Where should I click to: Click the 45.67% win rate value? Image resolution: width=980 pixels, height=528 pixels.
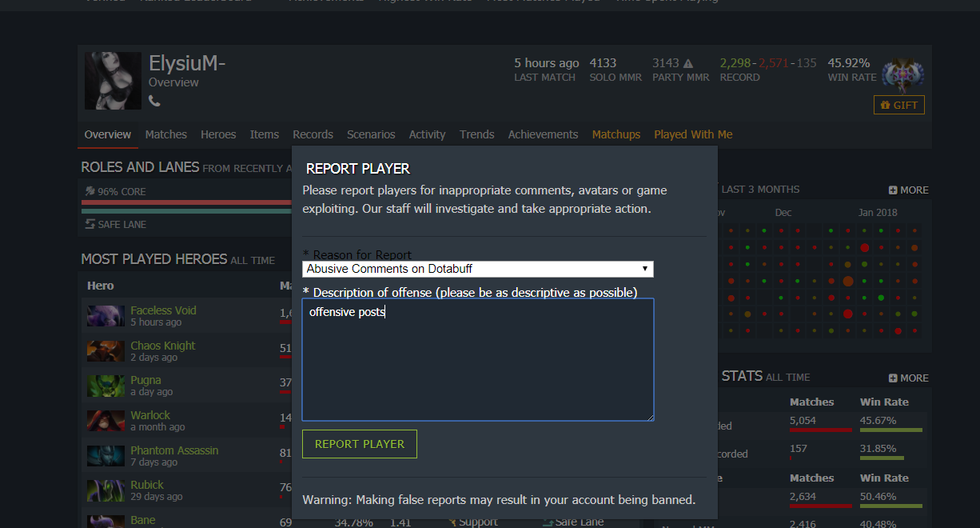(878, 420)
